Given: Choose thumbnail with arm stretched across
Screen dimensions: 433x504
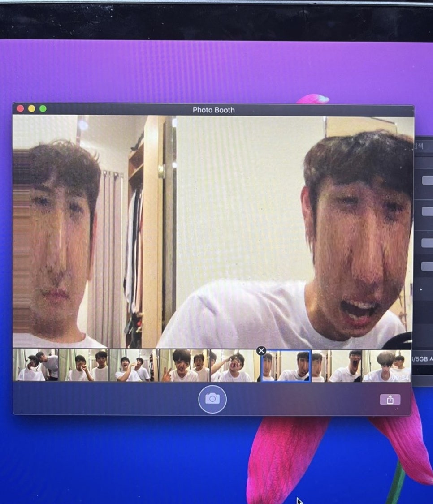Looking at the screenshot, I should [235, 366].
